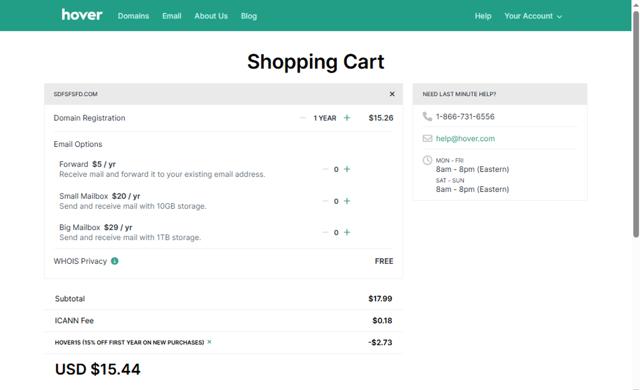Click the SDFSFSFD.COM domain header text
This screenshot has width=640, height=390.
tap(76, 94)
